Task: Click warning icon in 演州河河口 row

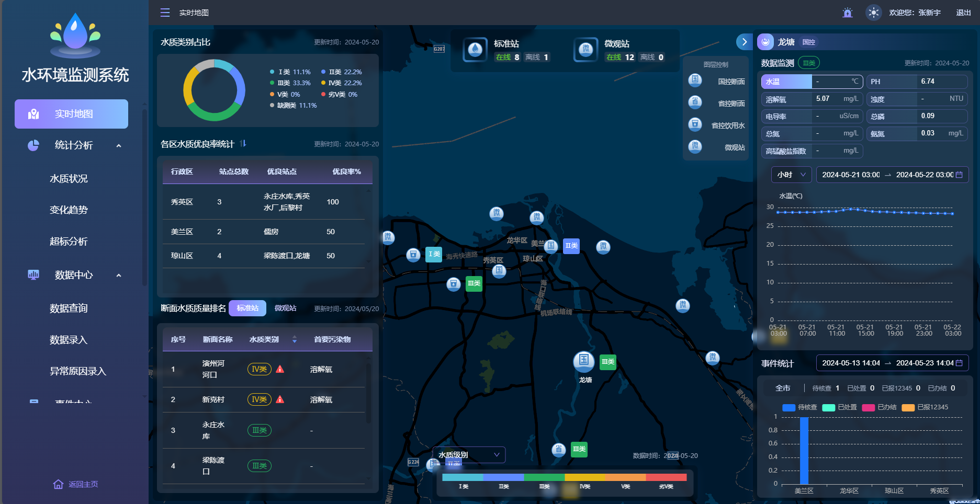Action: pos(280,369)
